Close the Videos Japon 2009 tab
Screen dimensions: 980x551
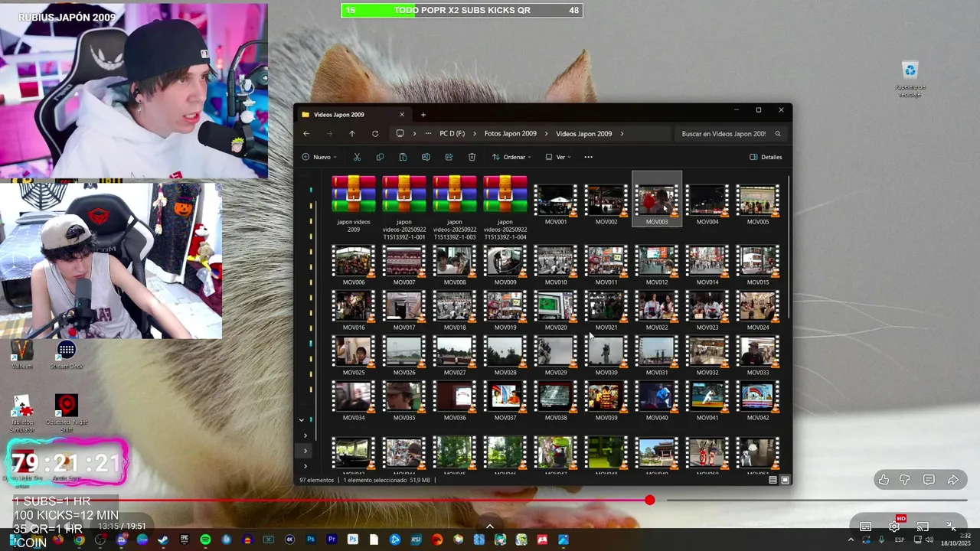[x=402, y=115]
